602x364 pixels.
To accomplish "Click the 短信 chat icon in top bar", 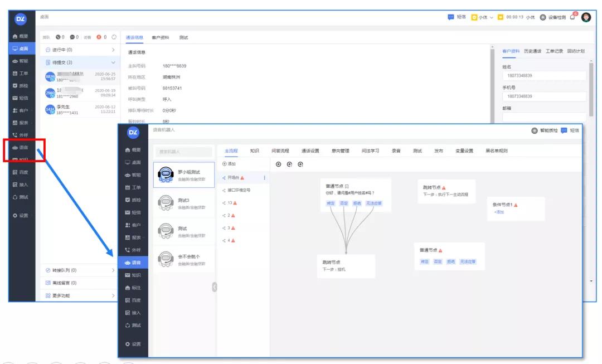I will tap(451, 17).
